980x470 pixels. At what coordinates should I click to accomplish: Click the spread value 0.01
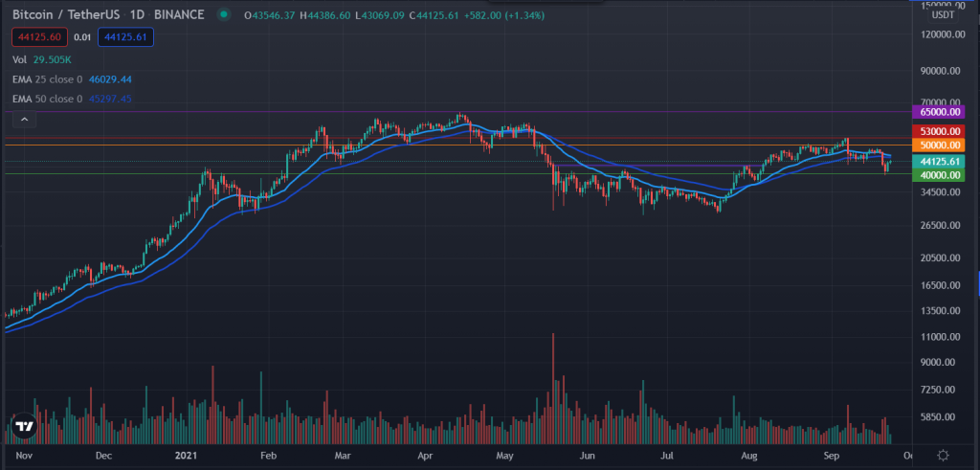click(82, 37)
